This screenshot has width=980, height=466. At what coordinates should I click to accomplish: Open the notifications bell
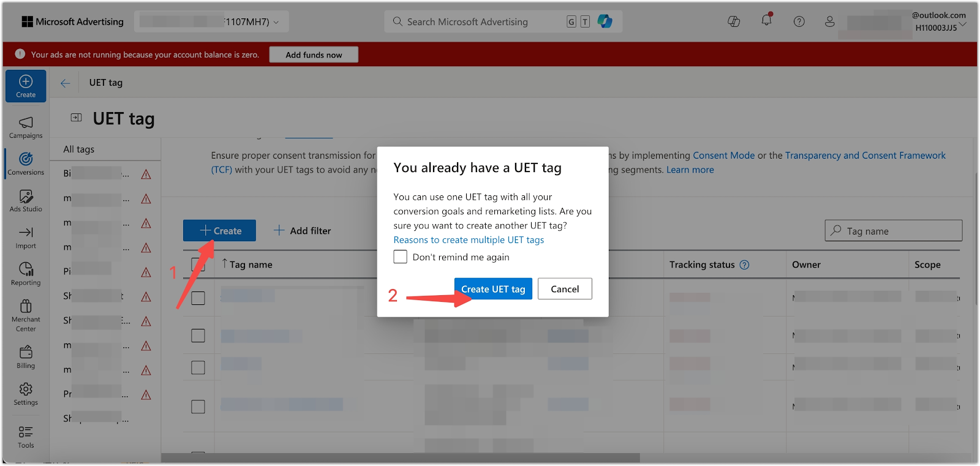[x=766, y=21]
